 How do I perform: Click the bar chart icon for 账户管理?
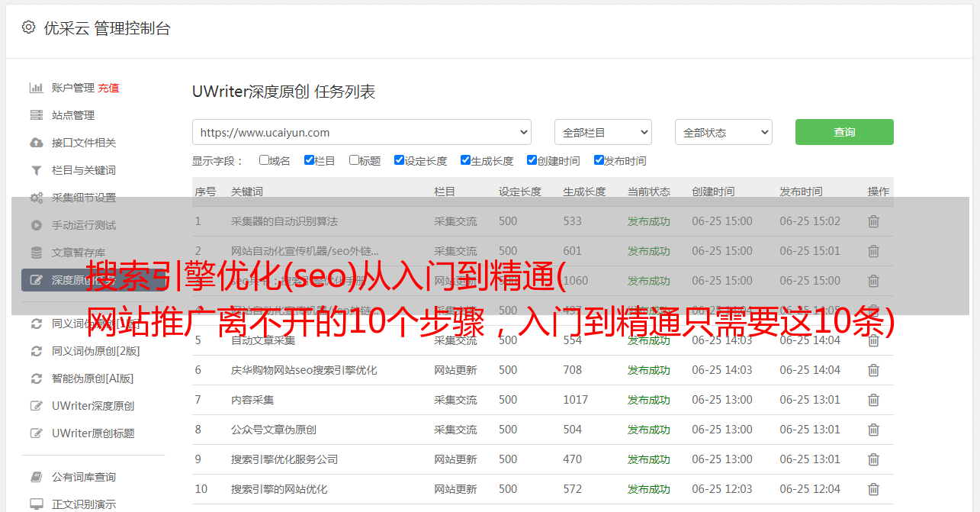pos(36,88)
